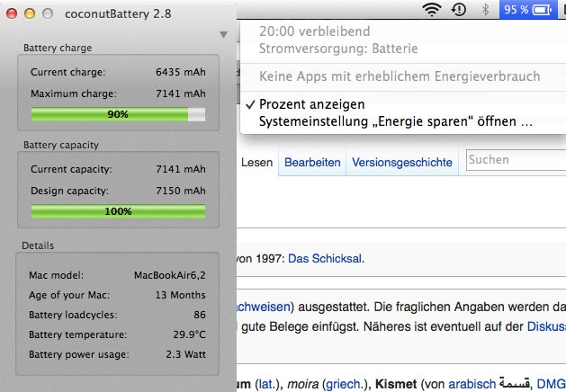Click the Bluetooth icon in menu bar
This screenshot has width=566, height=392.
486,10
